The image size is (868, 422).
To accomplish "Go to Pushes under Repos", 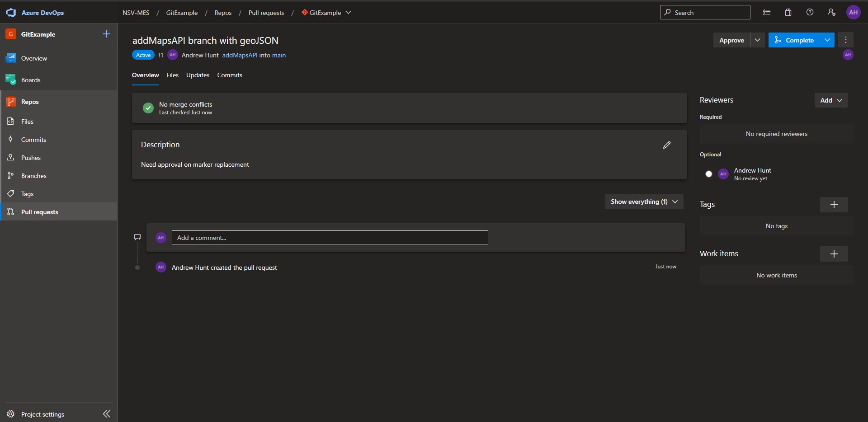I will [x=59, y=158].
